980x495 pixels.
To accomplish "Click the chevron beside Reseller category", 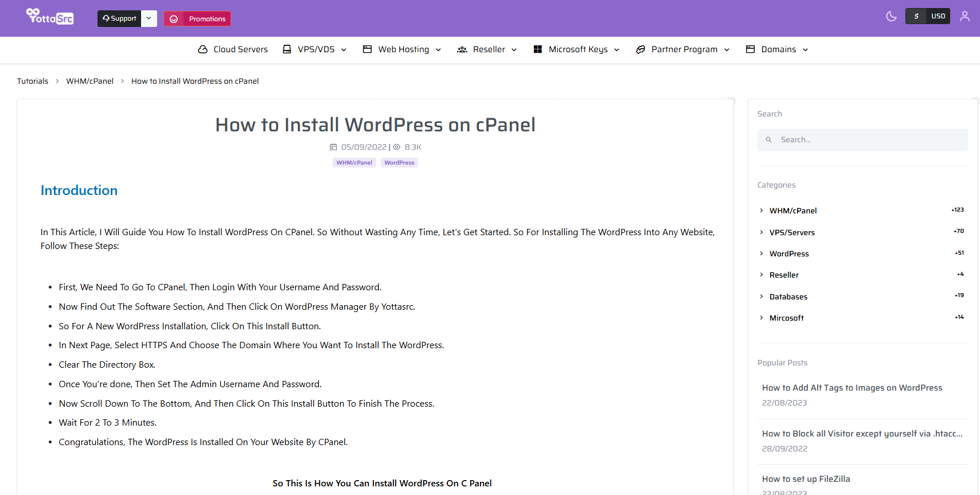I will point(762,275).
